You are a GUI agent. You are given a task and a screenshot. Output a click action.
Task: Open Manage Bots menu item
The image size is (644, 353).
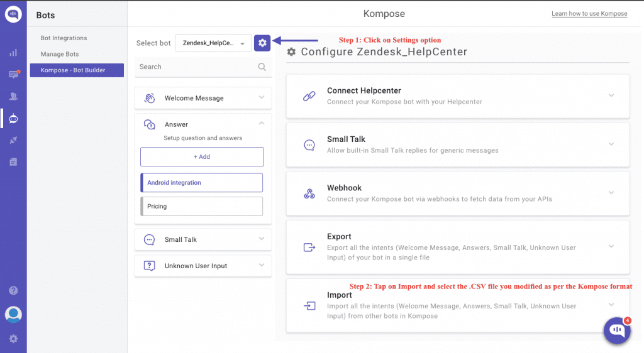60,54
